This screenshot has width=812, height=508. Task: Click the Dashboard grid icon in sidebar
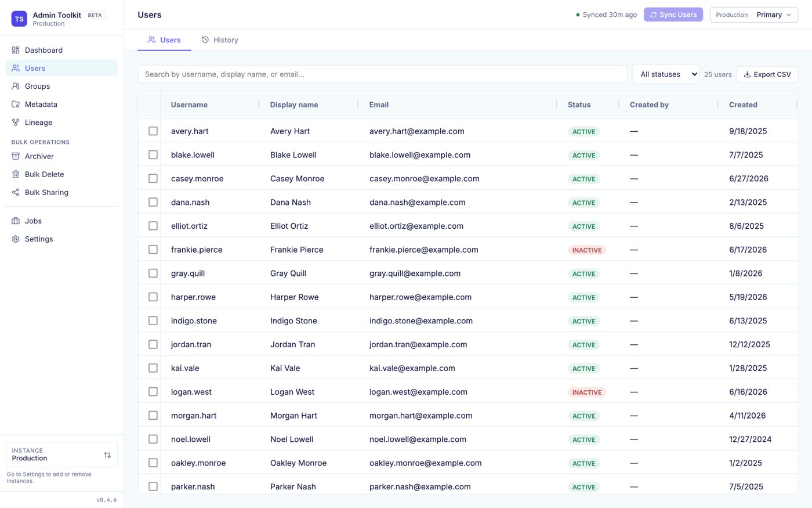pyautogui.click(x=16, y=50)
